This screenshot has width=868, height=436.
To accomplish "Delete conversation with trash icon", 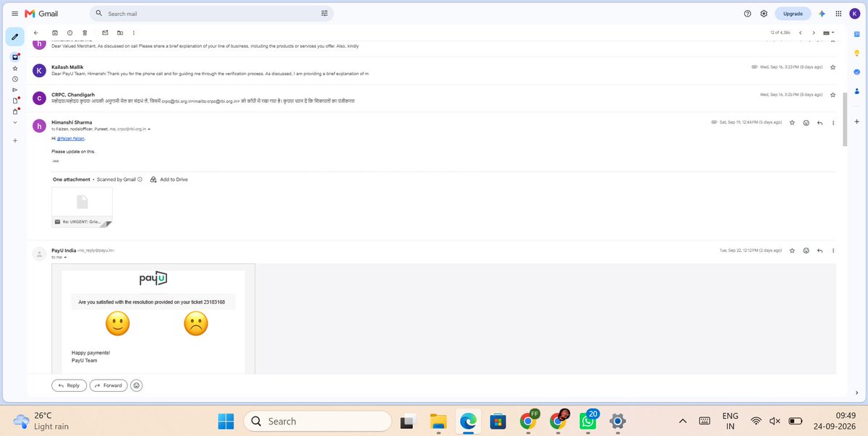I will [x=85, y=33].
